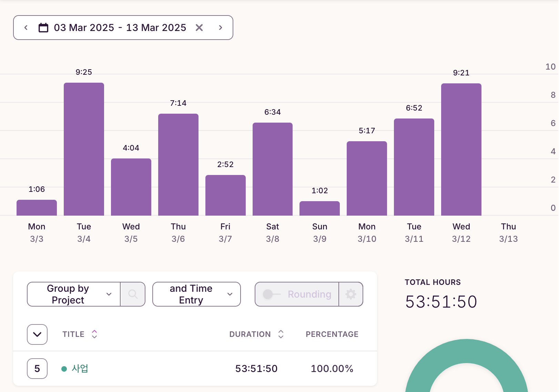Click the PERCENTAGE column header
This screenshot has width=559, height=392.
click(332, 334)
